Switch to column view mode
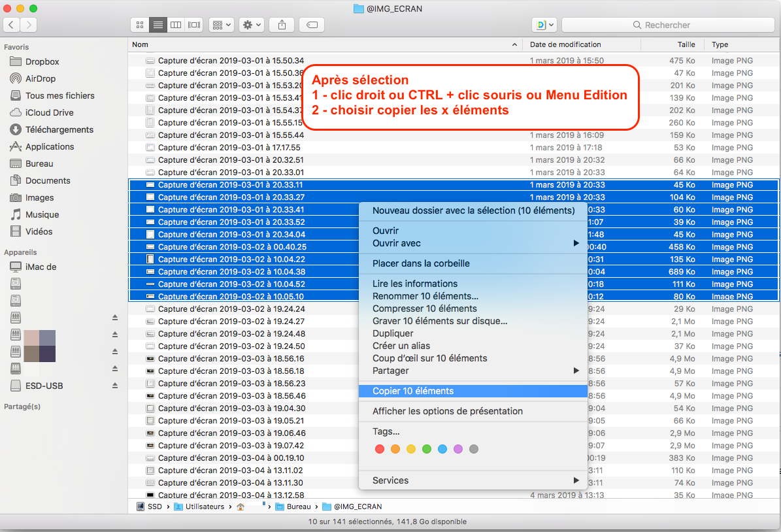The image size is (781, 532). 175,25
